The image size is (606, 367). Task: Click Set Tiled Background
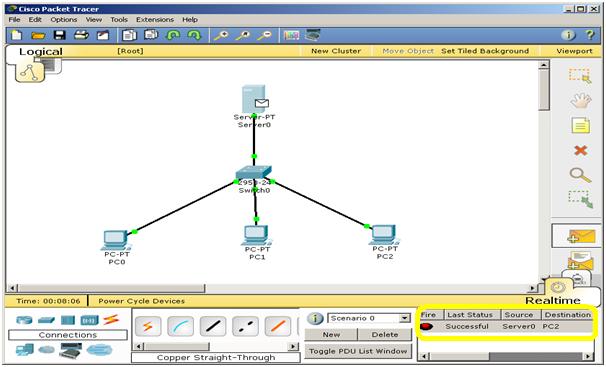coord(485,51)
